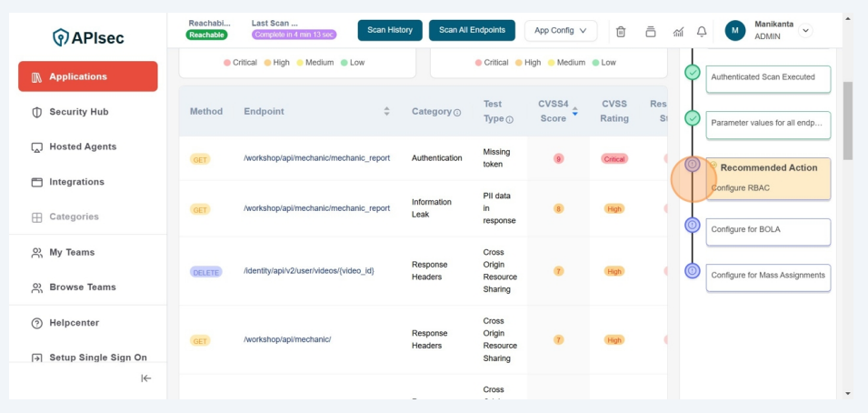Click the info icon beside Test Type

(x=509, y=119)
